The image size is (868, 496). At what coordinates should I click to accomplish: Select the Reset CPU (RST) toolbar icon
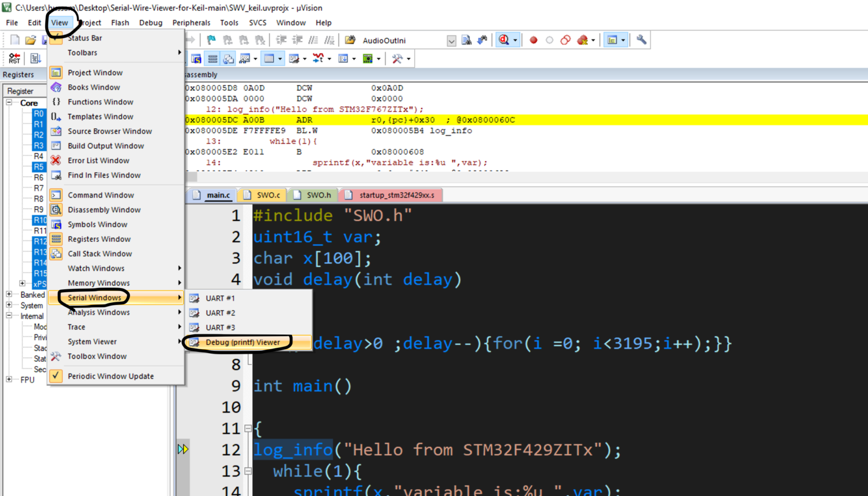[x=14, y=58]
